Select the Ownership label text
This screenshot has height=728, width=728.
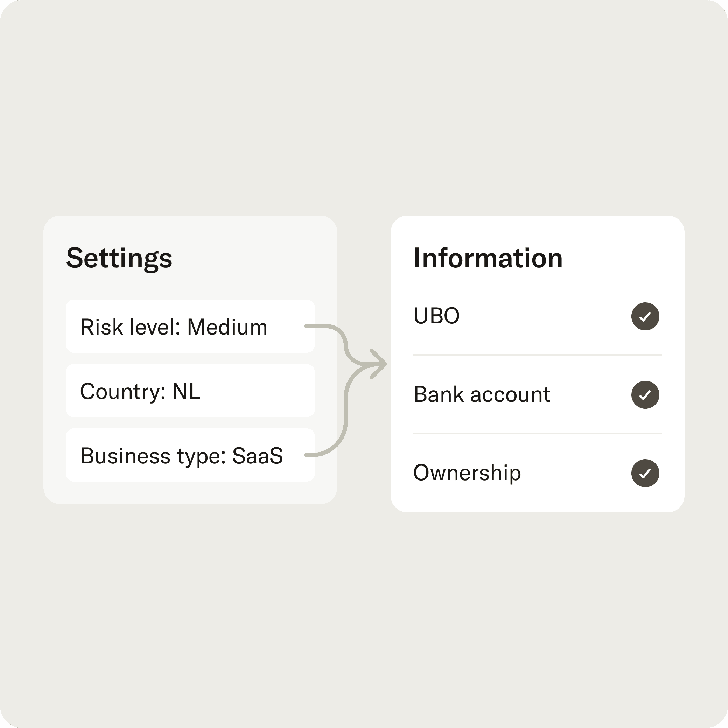[x=467, y=473]
